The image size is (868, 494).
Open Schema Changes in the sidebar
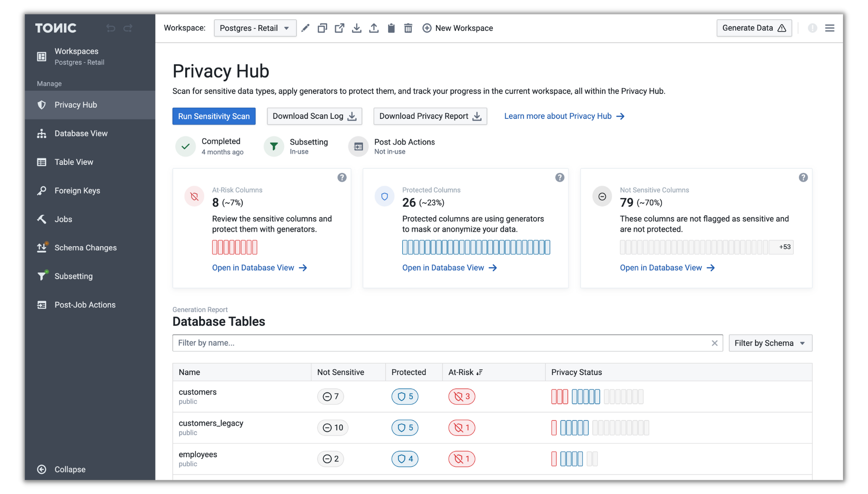pyautogui.click(x=86, y=247)
